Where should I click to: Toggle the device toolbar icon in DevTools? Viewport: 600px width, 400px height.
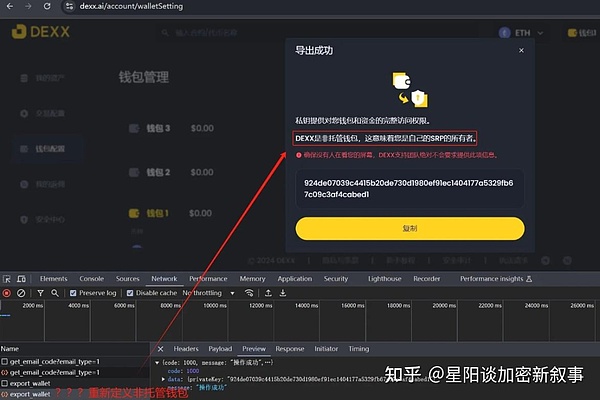click(x=21, y=279)
